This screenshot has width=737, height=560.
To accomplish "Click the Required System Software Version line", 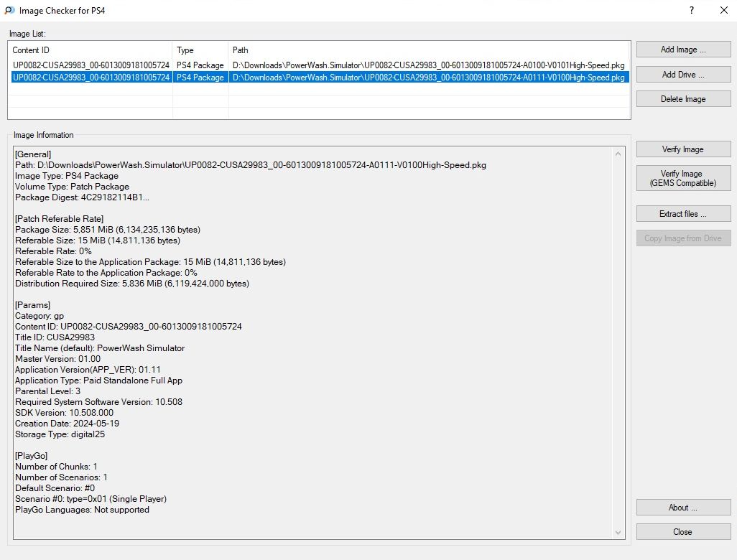I will pos(98,402).
